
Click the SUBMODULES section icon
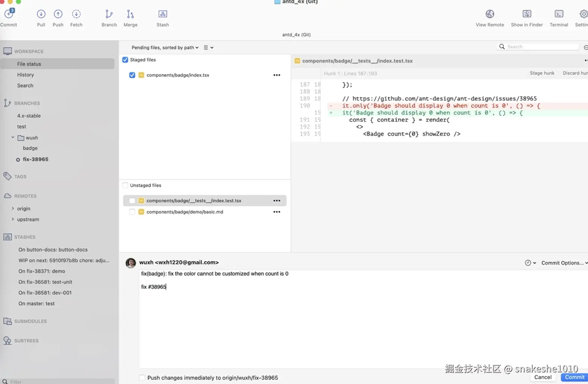8,321
